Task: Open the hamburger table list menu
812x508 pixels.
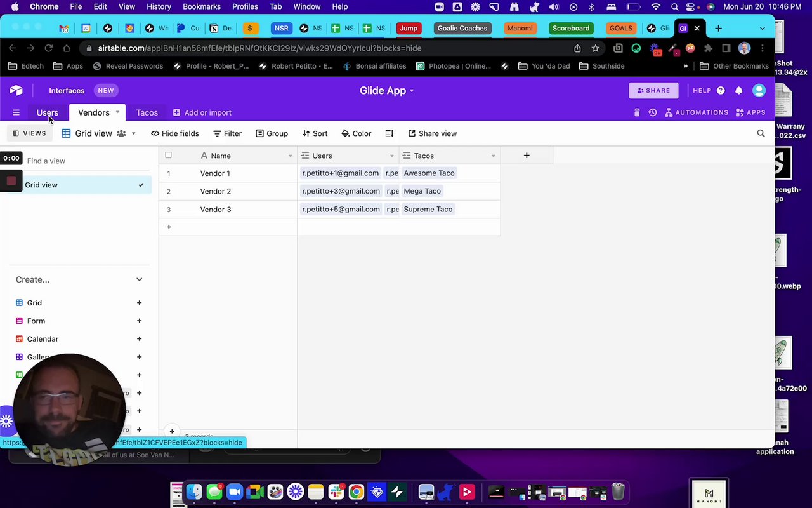Action: click(x=16, y=112)
